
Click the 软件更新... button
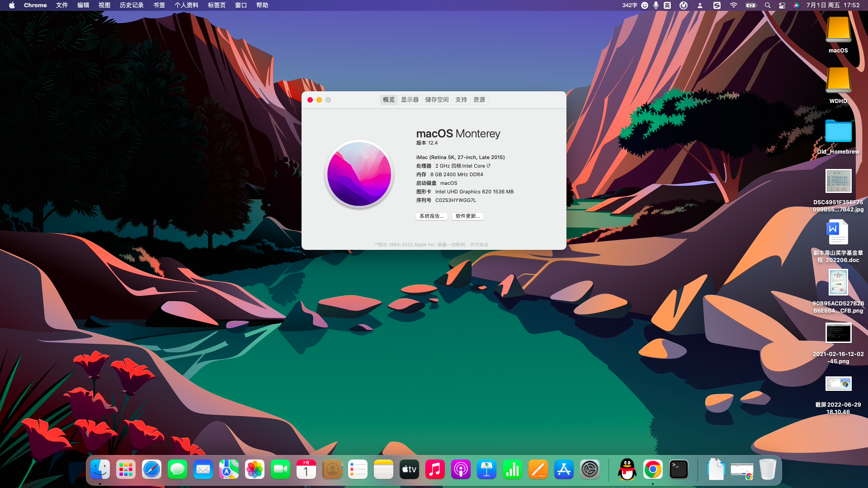pos(468,216)
